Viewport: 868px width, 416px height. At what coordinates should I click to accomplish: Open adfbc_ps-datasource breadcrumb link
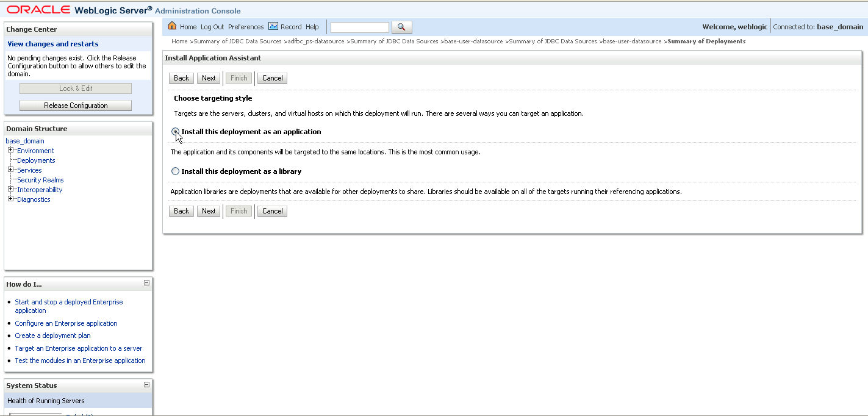[x=317, y=41]
